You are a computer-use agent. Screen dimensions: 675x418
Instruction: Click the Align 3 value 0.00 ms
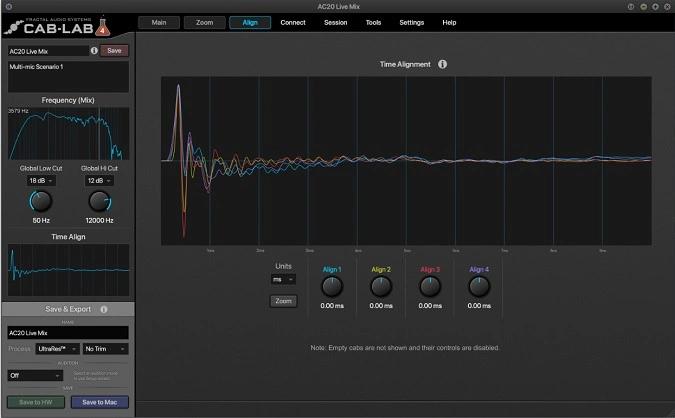coord(430,306)
